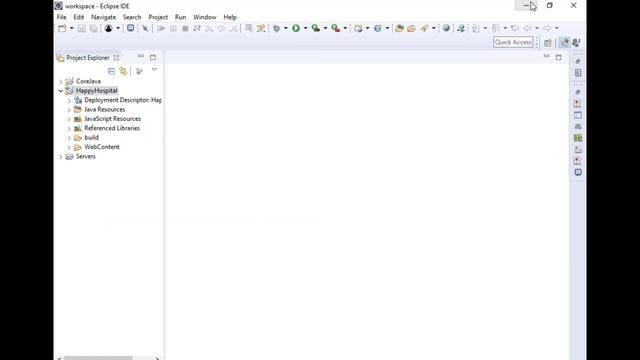Click the Run green play icon

coord(296,28)
